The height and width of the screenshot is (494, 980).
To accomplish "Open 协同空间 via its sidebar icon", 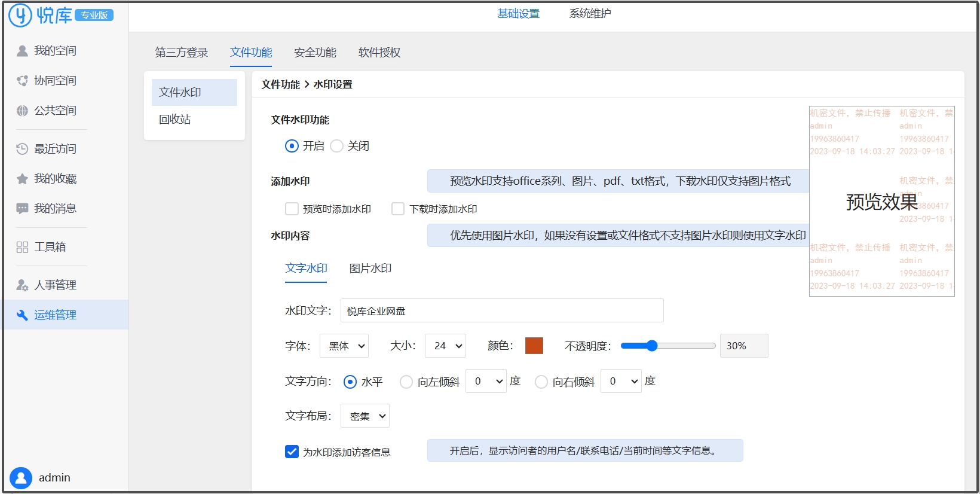I will (22, 81).
